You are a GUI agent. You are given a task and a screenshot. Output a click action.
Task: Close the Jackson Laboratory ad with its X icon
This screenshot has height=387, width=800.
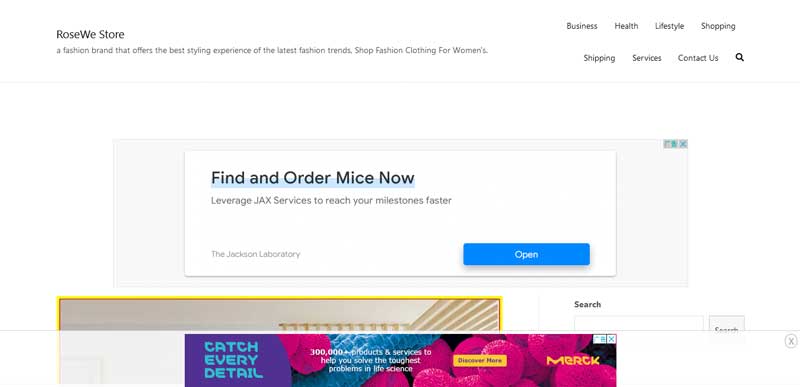[x=683, y=144]
